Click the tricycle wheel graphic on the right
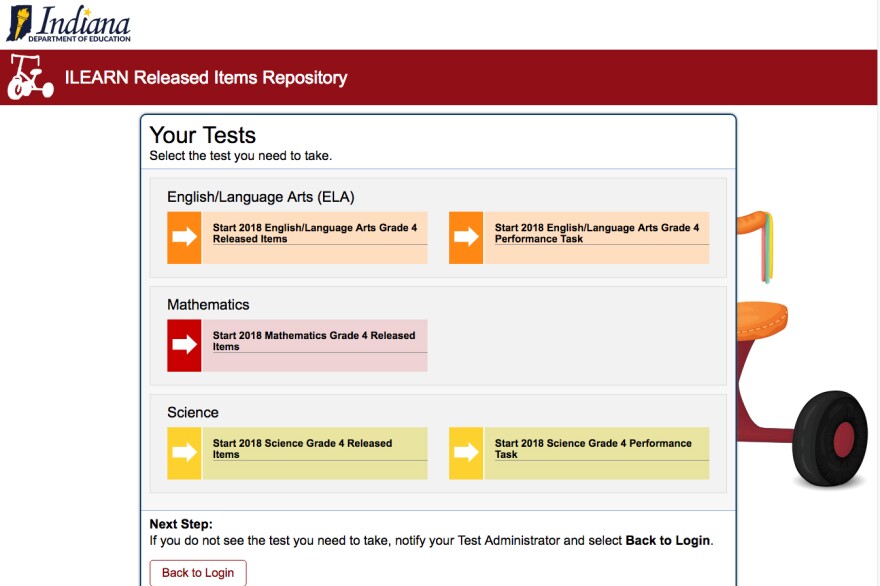The width and height of the screenshot is (880, 586). (828, 438)
